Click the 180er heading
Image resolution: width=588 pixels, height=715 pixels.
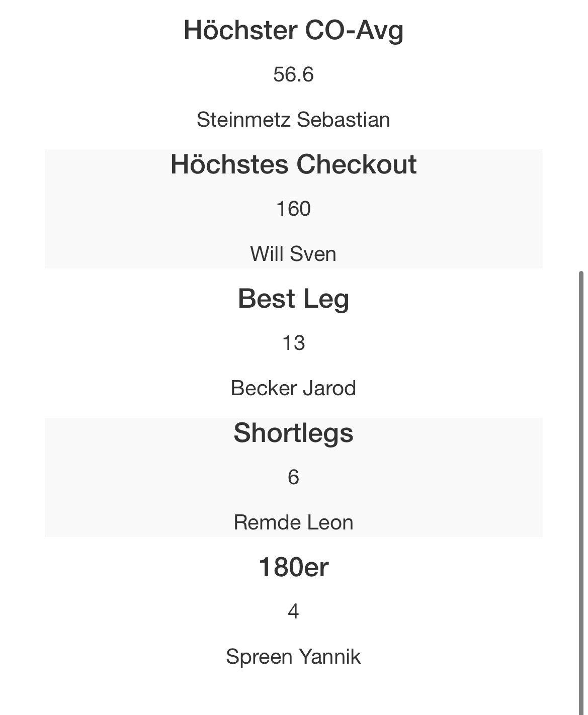pos(293,567)
